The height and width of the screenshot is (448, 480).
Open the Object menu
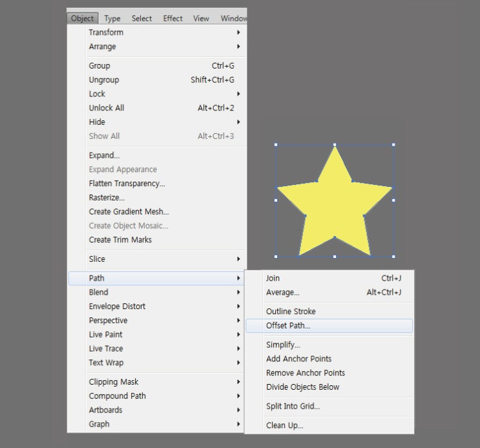click(x=82, y=18)
